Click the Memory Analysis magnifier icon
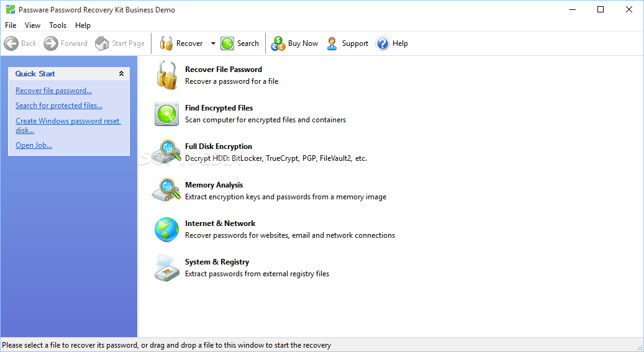644x352 pixels. tap(166, 190)
